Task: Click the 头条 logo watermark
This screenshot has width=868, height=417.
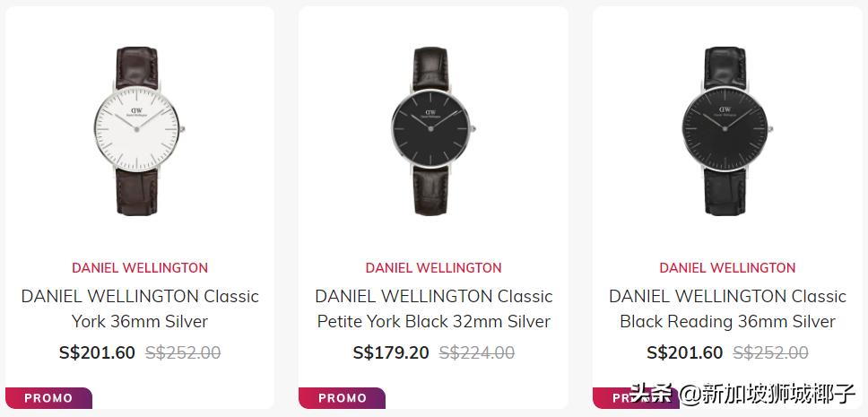Action: (x=652, y=393)
